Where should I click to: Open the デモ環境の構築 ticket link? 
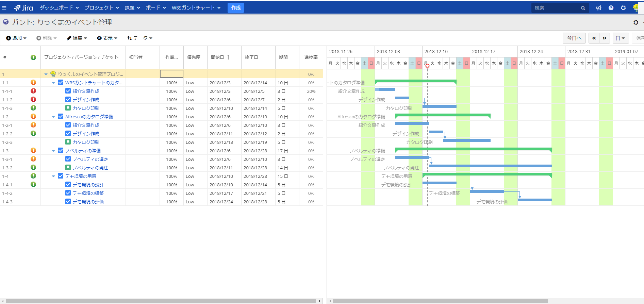[88, 193]
